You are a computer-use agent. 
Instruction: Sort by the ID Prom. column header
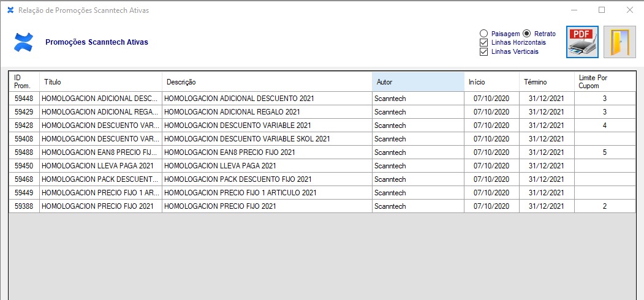[x=25, y=81]
